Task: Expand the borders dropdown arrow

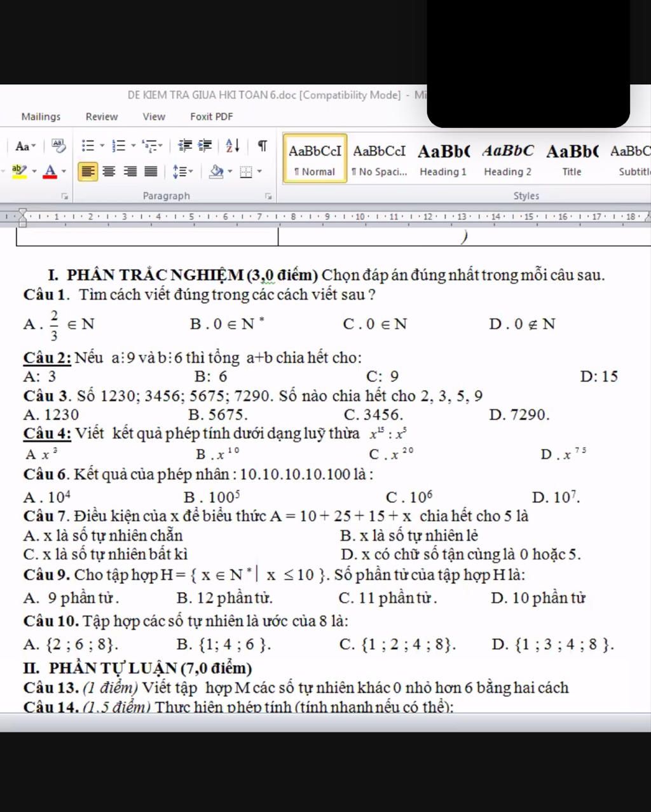Action: pyautogui.click(x=259, y=172)
